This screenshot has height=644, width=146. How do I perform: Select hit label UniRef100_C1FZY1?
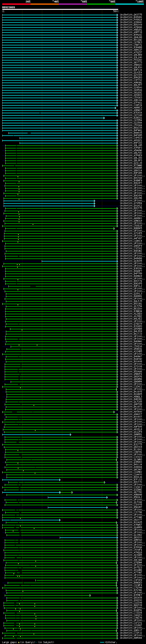(131, 623)
